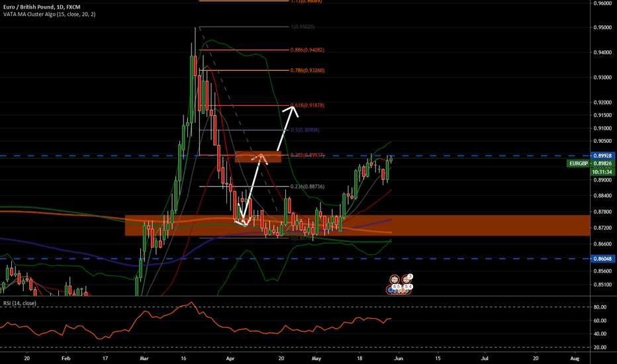Click the Jul label on the time axis

(x=485, y=359)
